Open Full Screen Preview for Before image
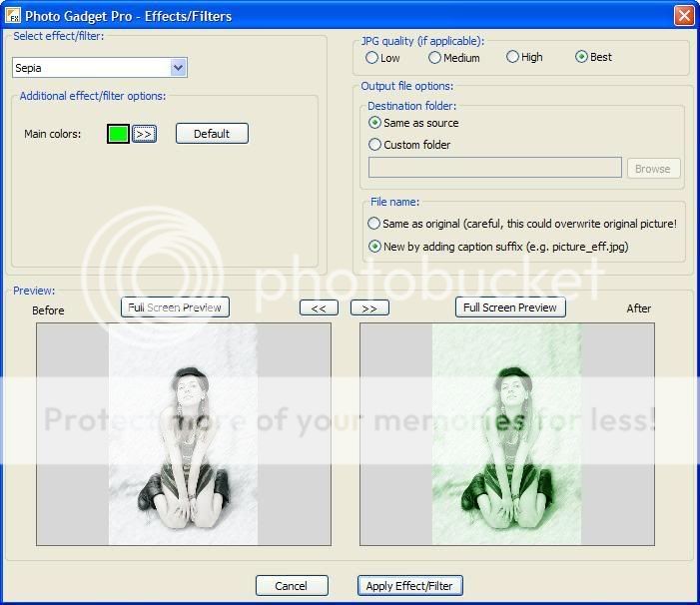Viewport: 700px width, 605px height. 175,307
